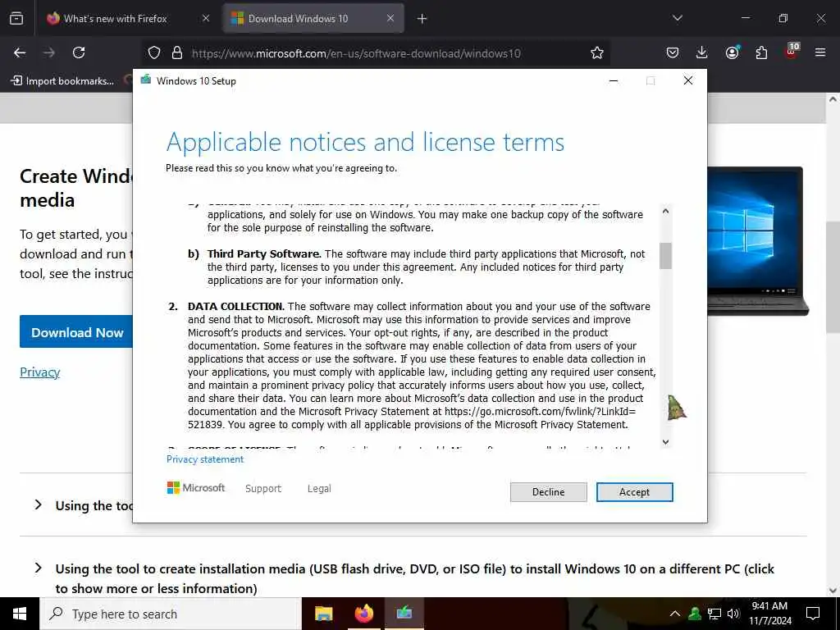This screenshot has height=630, width=840.
Task: Accept the license terms
Action: coord(634,492)
